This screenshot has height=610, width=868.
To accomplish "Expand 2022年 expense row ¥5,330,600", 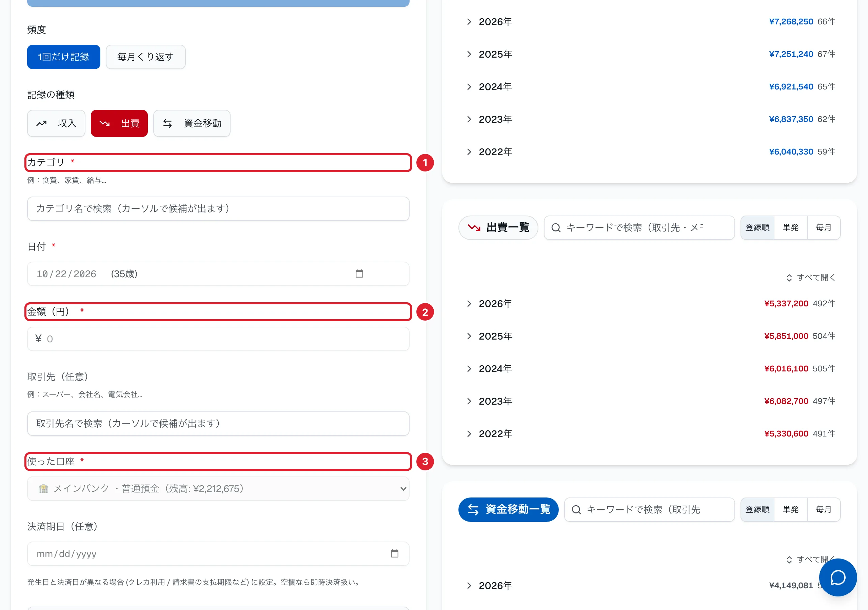I will coord(650,434).
